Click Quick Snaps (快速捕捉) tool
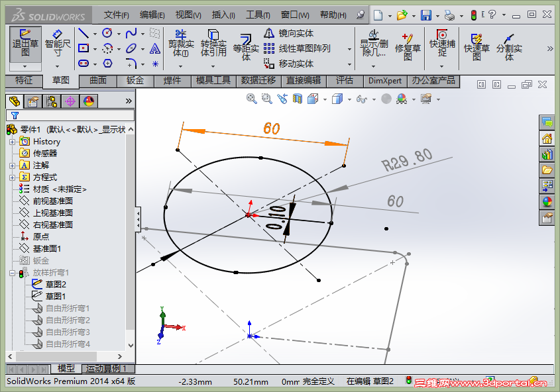 point(442,44)
